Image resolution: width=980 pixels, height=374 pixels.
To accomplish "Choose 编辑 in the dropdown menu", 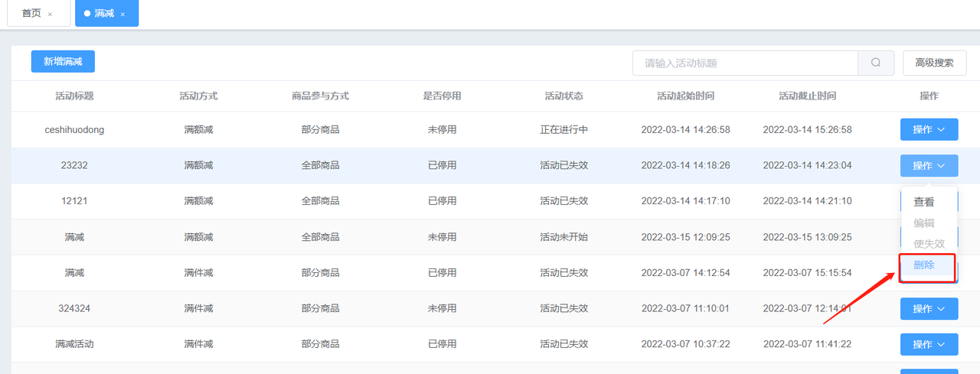I will pyautogui.click(x=929, y=223).
